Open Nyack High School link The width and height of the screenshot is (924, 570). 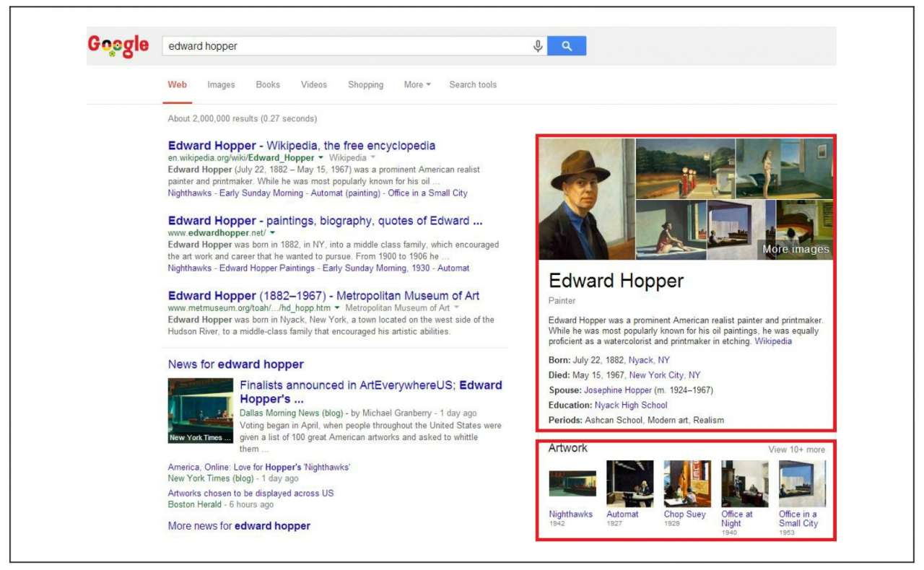coord(631,405)
